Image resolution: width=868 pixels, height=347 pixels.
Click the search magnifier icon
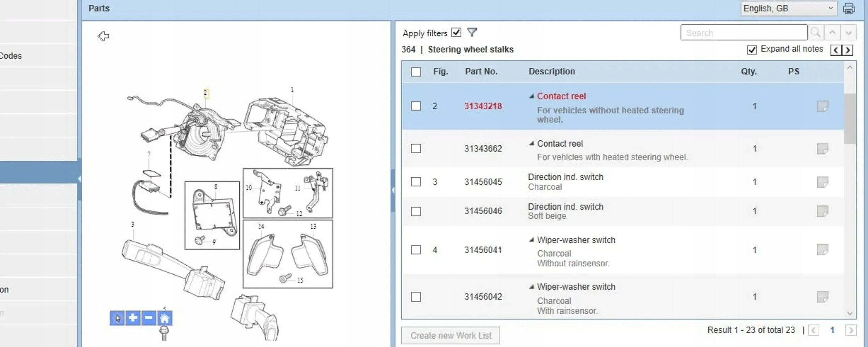tap(816, 33)
